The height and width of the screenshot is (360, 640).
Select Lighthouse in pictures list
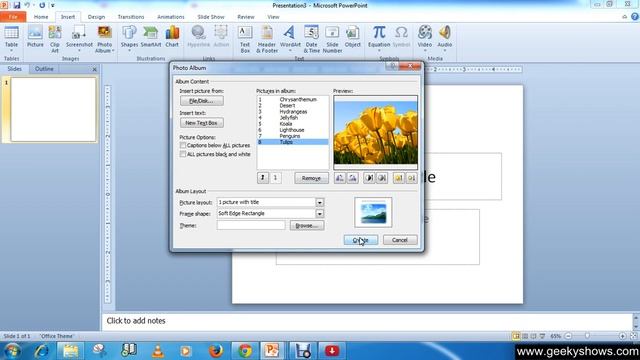pyautogui.click(x=292, y=130)
